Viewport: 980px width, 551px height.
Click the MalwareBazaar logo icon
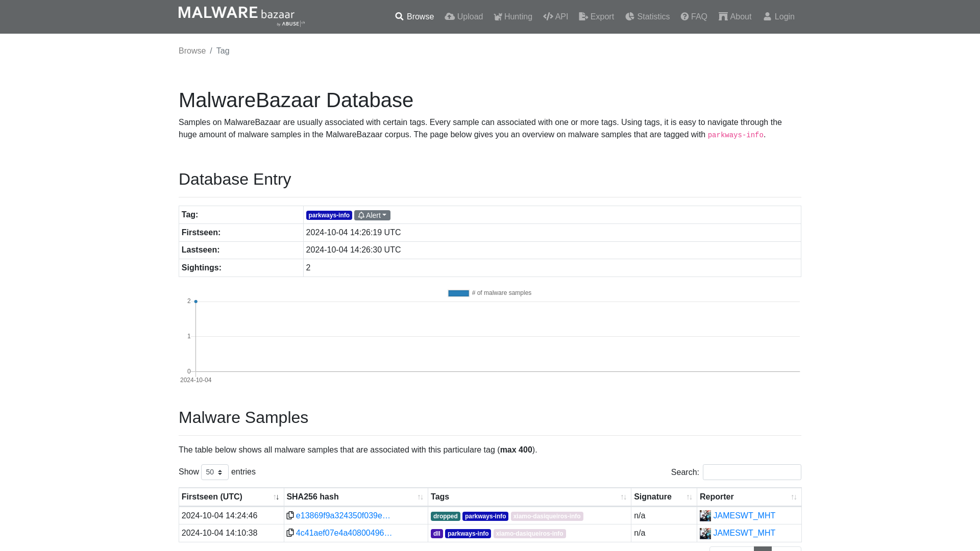pyautogui.click(x=241, y=16)
